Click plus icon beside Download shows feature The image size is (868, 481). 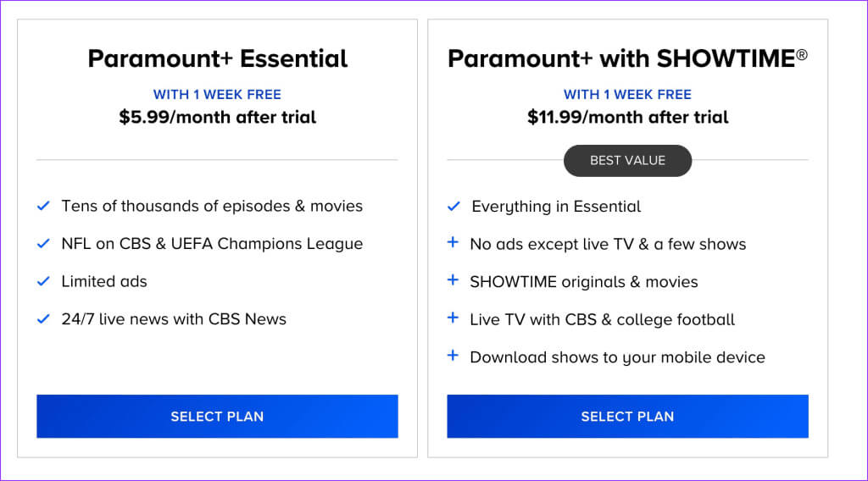[453, 356]
